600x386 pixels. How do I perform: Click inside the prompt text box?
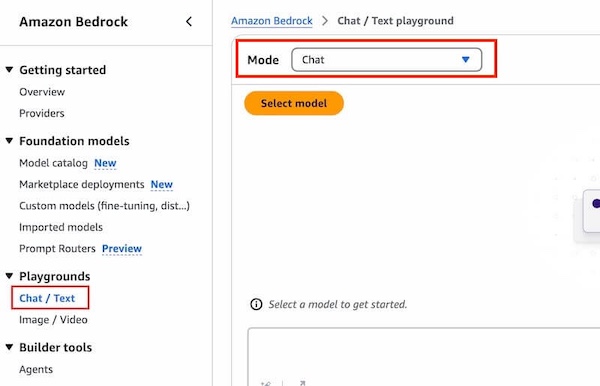424,352
